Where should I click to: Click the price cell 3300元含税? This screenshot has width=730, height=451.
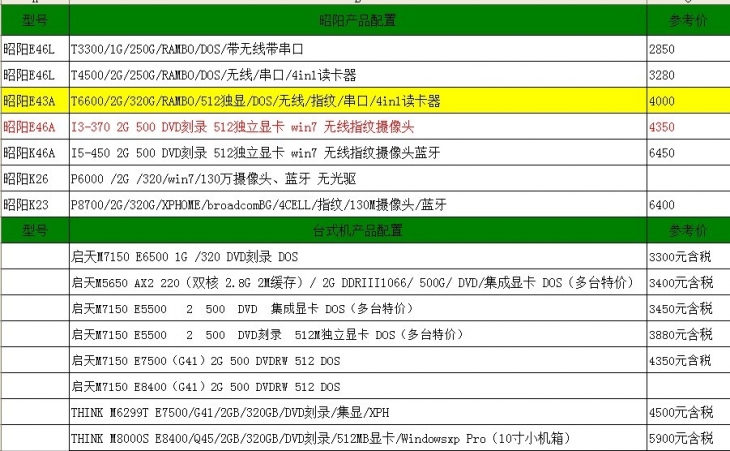(x=688, y=256)
